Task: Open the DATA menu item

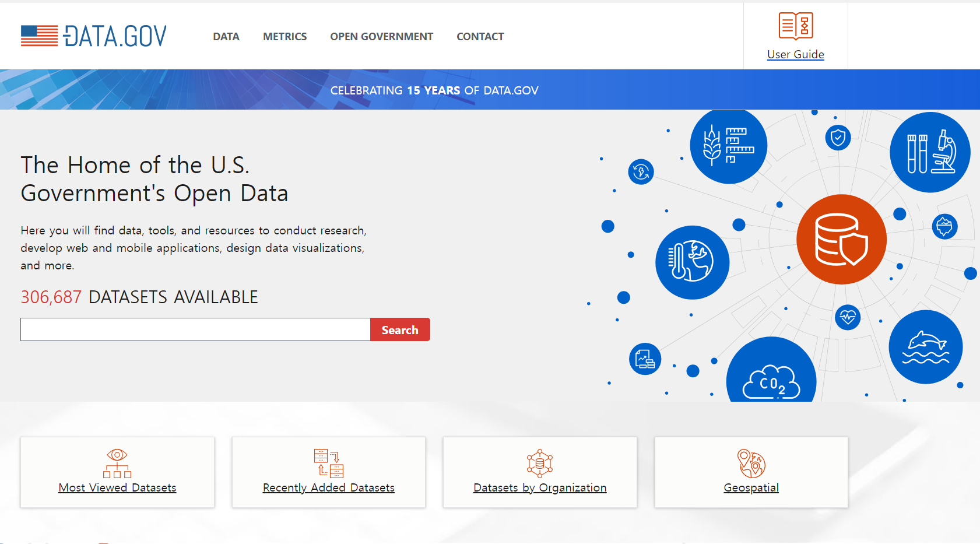Action: (226, 37)
